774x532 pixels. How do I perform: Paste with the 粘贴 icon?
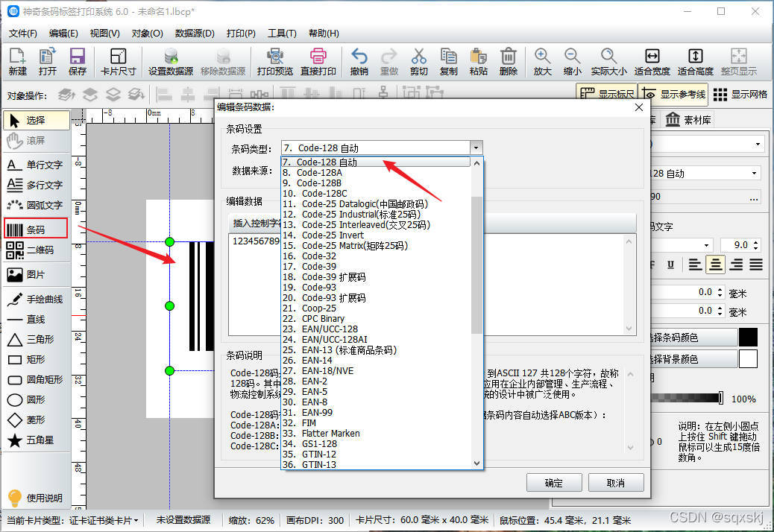pos(478,62)
